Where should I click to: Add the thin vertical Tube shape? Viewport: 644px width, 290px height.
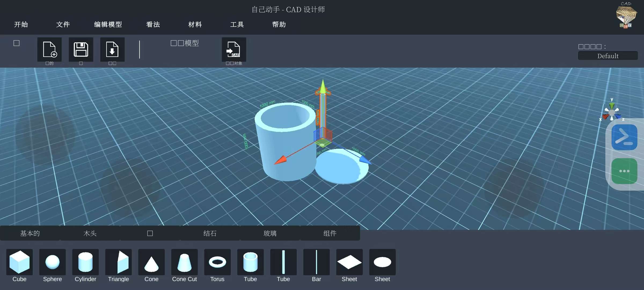click(x=283, y=262)
